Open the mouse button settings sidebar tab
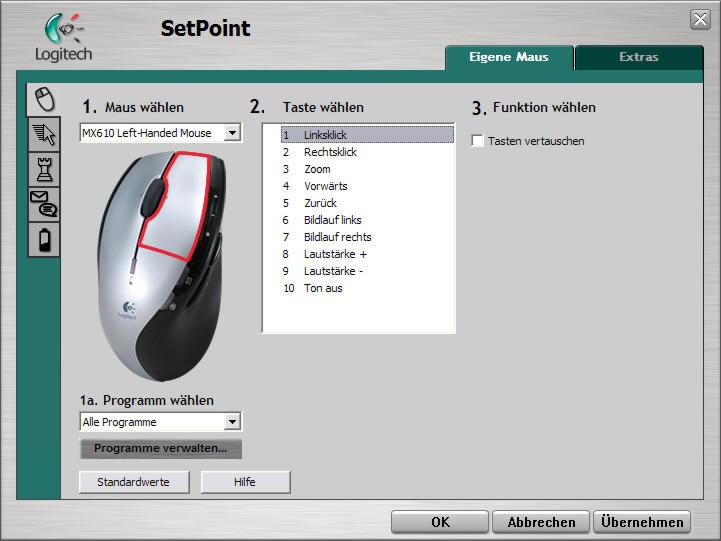Viewport: 721px width, 541px height. click(x=42, y=99)
